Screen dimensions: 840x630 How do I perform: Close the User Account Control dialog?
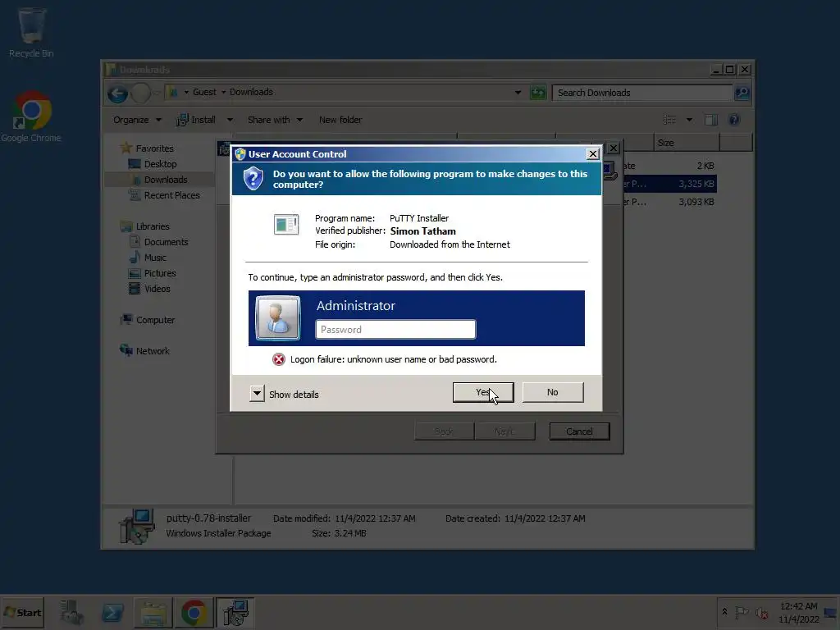(592, 154)
